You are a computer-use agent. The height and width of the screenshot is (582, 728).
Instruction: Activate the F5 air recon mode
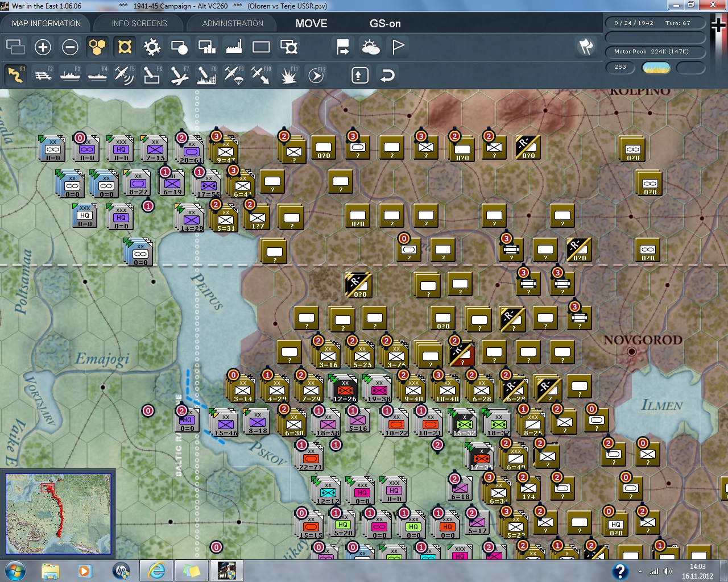coord(124,75)
